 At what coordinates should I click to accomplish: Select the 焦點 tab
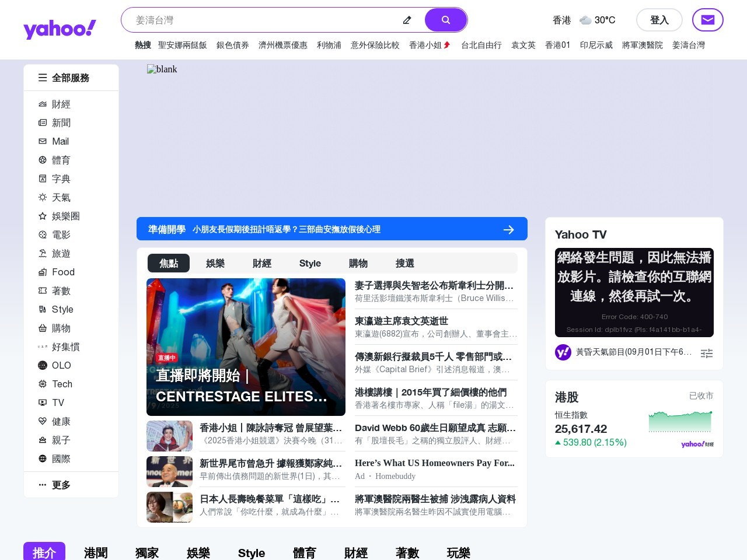point(169,263)
